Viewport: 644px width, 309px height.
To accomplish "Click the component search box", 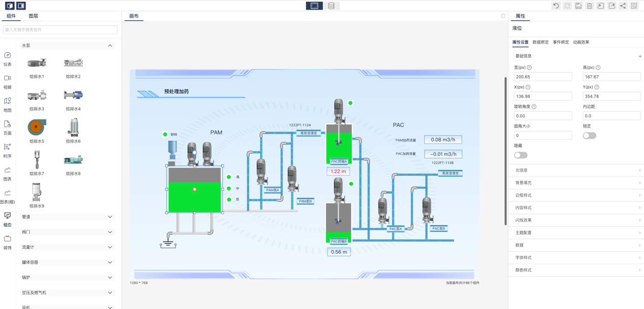I will click(60, 30).
